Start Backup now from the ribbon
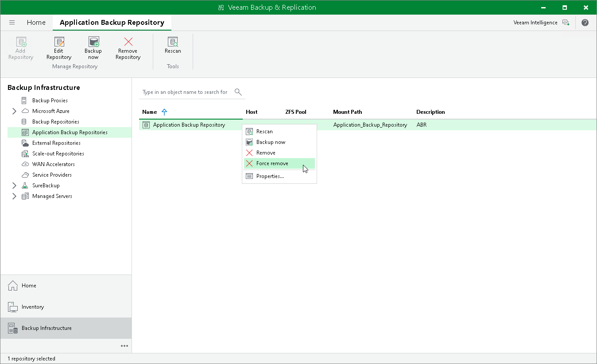 93,48
